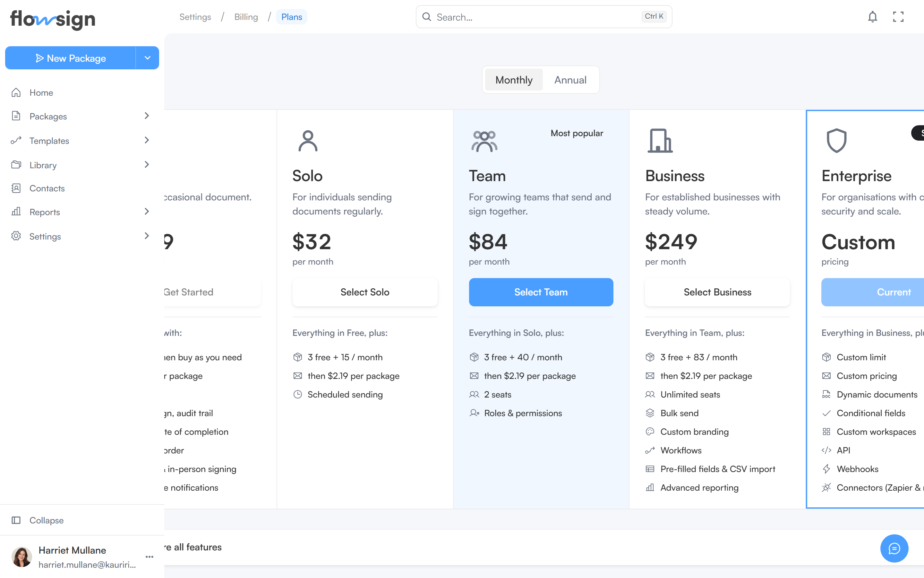Click the search magnifier icon
The width and height of the screenshot is (924, 578).
tap(426, 17)
